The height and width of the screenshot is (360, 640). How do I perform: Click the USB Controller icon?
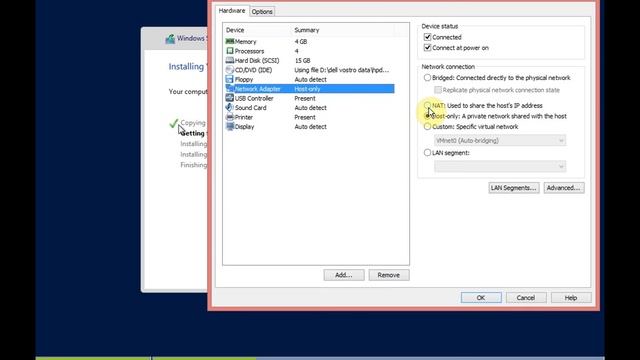tap(230, 98)
